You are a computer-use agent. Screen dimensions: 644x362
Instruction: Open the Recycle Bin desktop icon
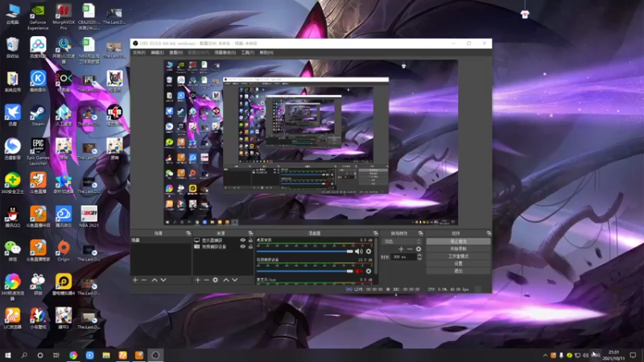click(13, 47)
